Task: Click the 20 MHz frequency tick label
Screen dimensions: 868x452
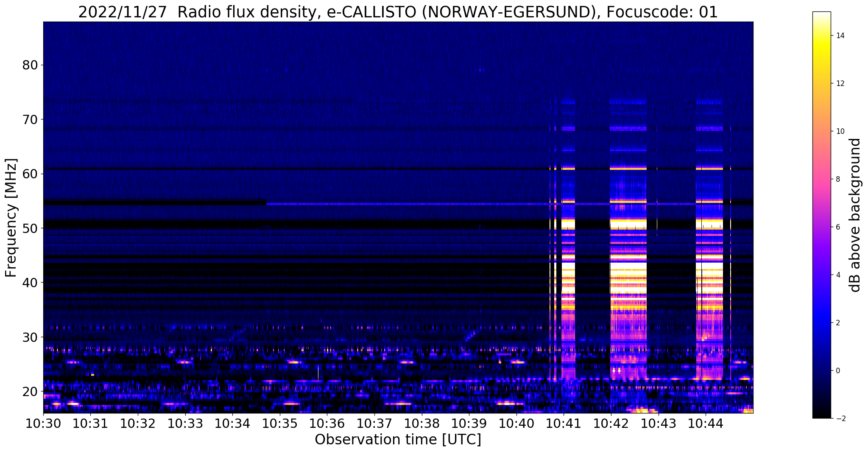Action: tap(30, 391)
